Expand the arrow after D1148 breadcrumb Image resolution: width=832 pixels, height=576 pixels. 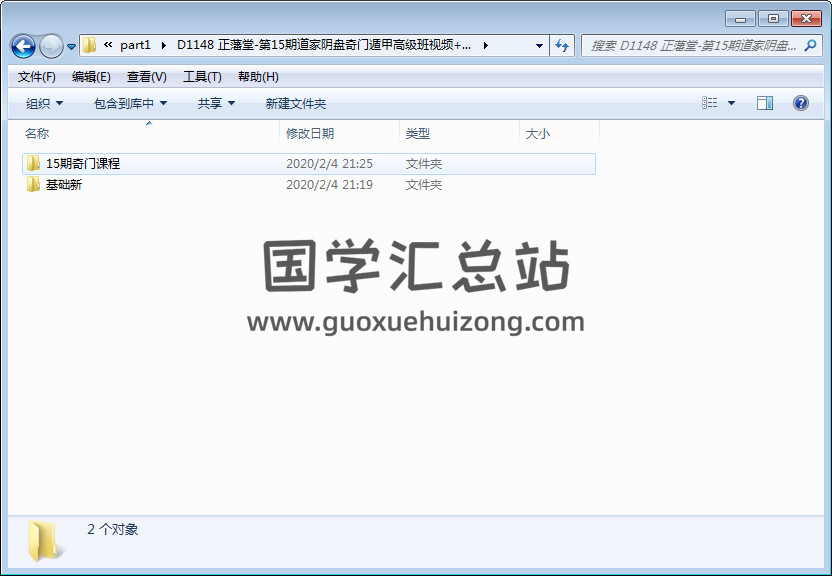pos(485,46)
